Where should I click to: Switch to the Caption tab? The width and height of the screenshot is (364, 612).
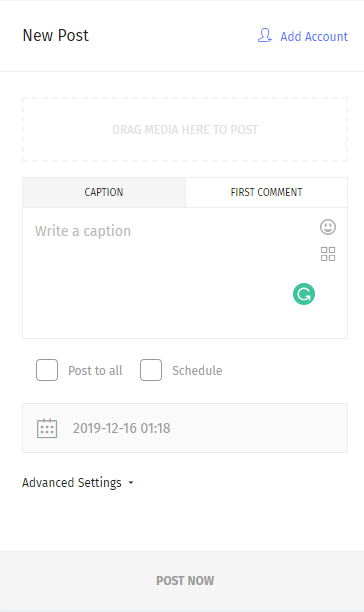tap(104, 192)
